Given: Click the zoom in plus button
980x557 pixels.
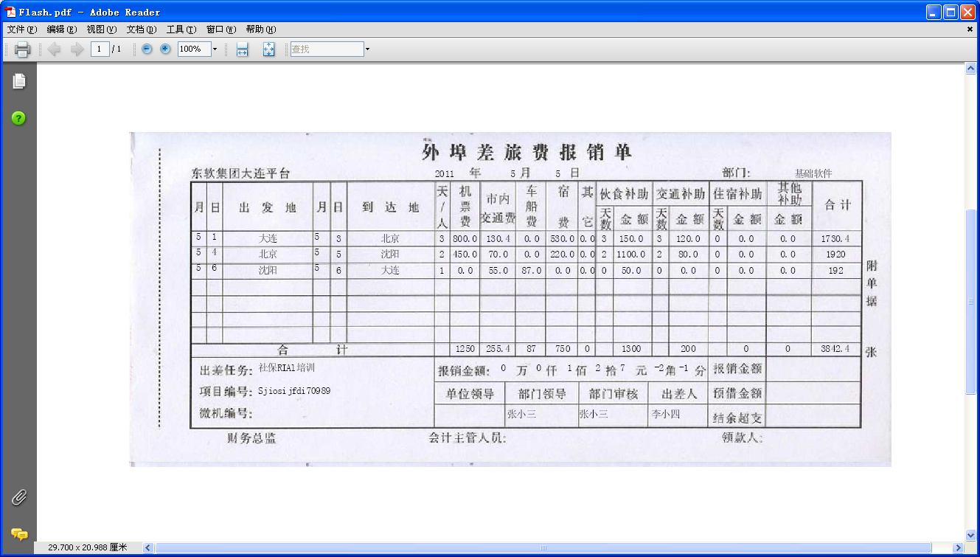Looking at the screenshot, I should pos(165,49).
